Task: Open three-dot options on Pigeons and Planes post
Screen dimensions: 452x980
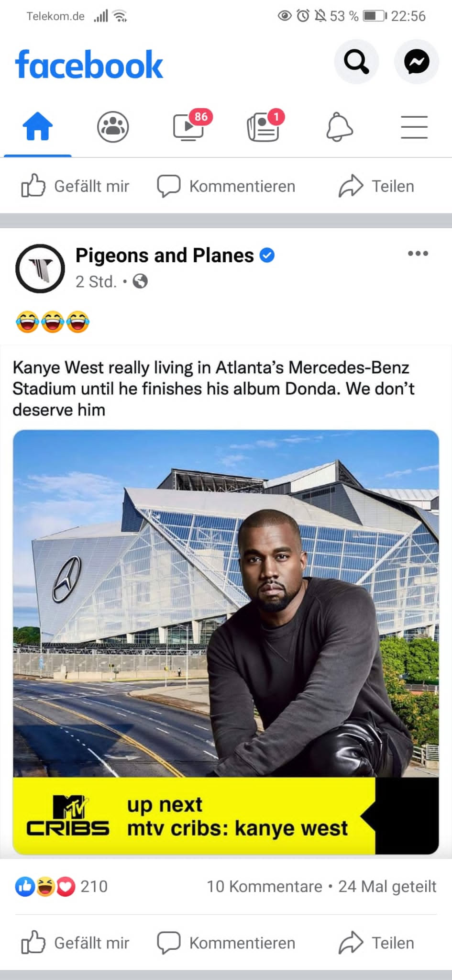Action: tap(418, 254)
